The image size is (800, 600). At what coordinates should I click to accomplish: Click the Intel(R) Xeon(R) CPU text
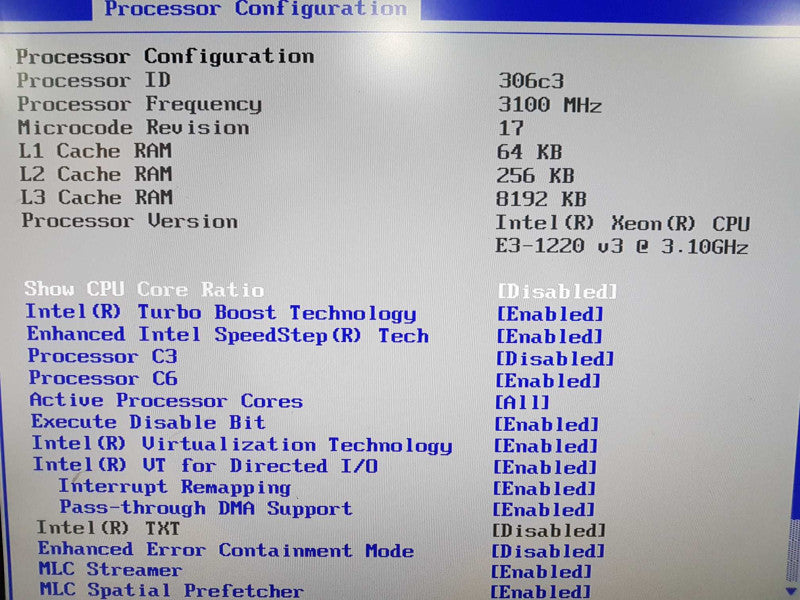click(623, 223)
